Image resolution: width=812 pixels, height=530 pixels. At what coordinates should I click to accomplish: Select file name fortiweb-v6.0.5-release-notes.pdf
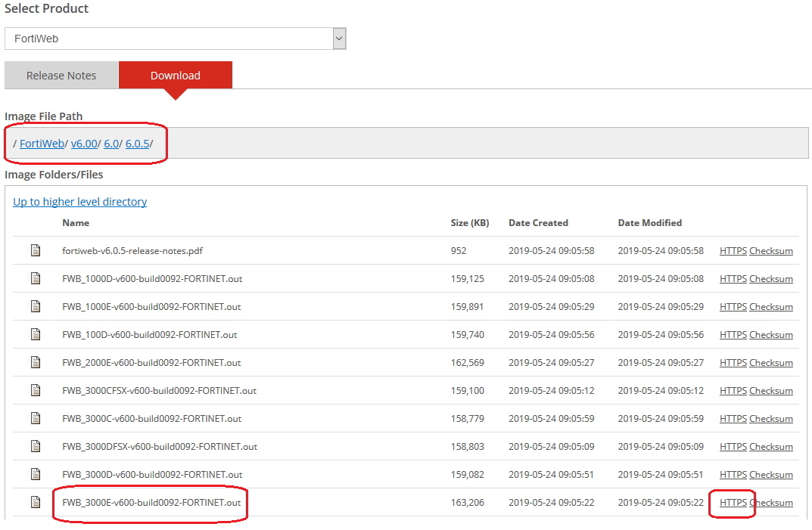coord(132,251)
